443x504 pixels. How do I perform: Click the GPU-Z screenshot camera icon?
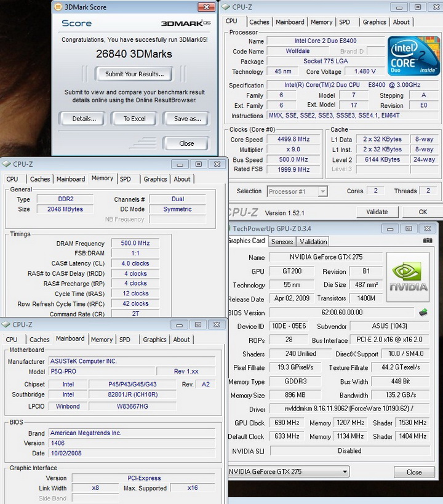click(x=427, y=241)
